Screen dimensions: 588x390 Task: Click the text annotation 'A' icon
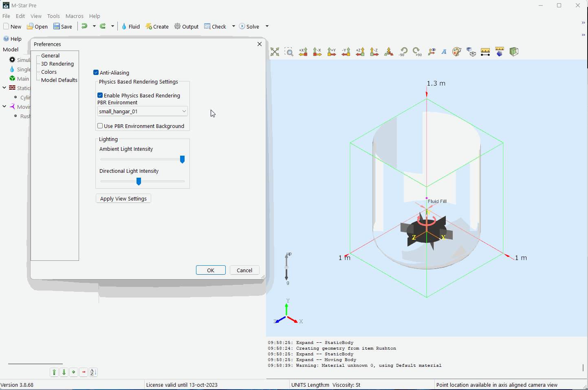click(x=444, y=52)
